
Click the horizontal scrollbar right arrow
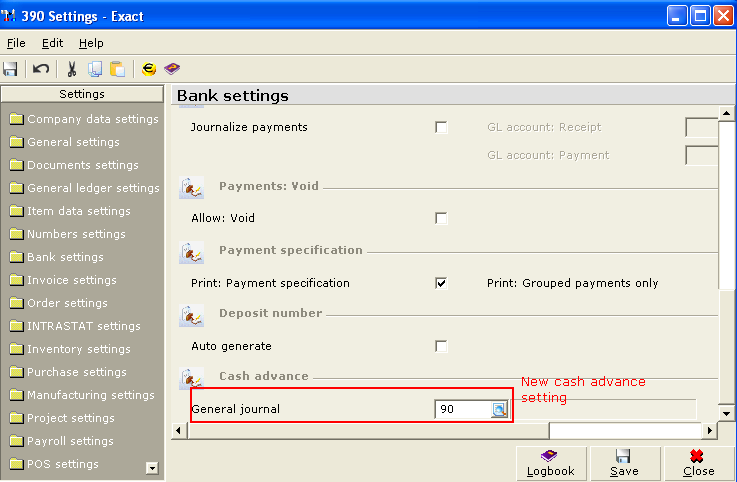(x=710, y=430)
